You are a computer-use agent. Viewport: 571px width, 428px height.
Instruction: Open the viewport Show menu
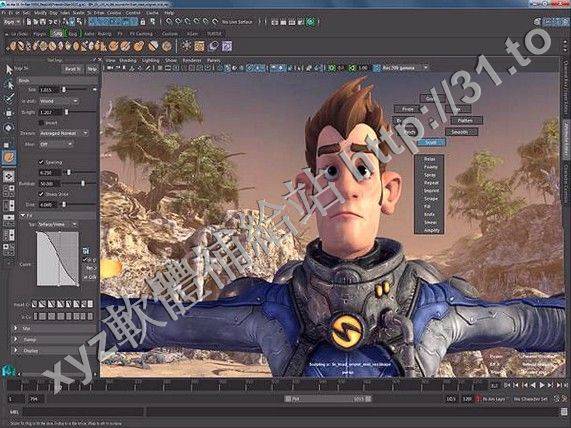coord(171,60)
